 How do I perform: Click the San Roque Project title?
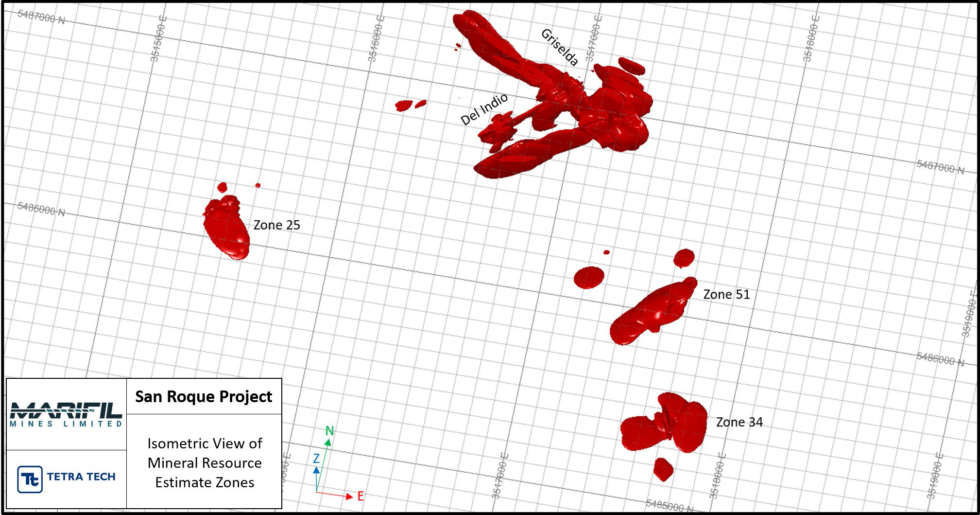[204, 397]
